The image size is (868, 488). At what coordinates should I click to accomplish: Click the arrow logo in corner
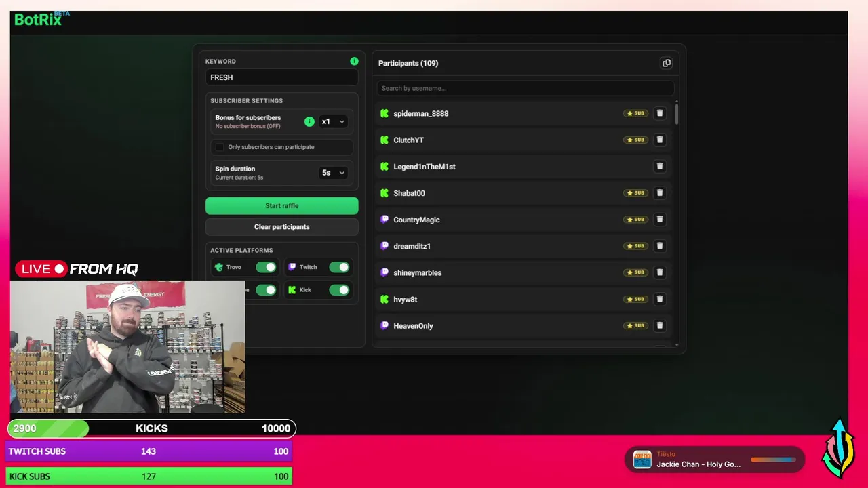coord(839,449)
